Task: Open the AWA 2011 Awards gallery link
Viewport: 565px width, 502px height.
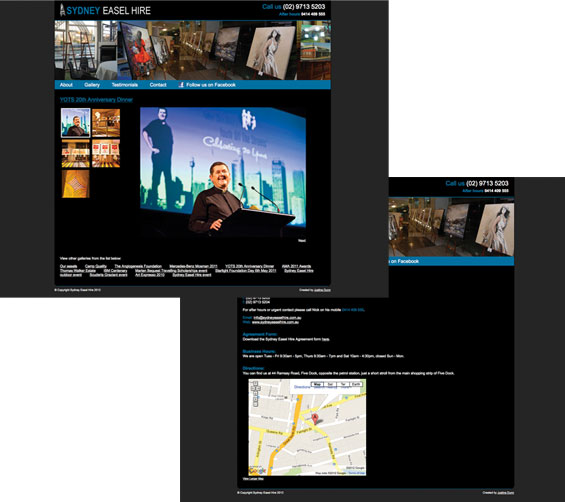Action: click(296, 266)
